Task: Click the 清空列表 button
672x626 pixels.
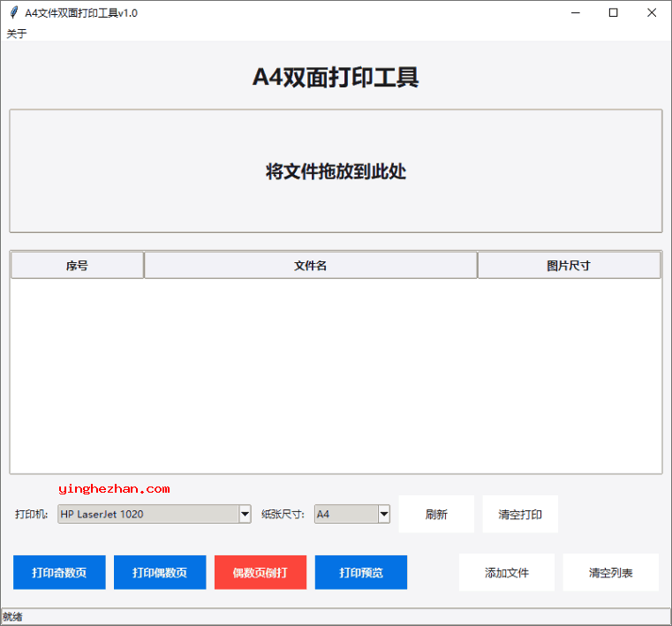Action: pos(611,572)
